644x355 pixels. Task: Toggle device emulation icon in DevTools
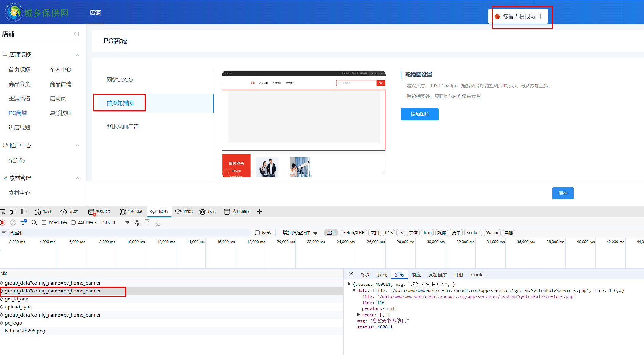[x=13, y=212]
